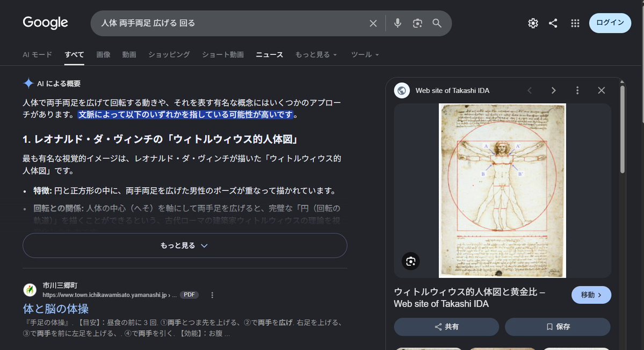Submit search with the magnifier icon

(x=437, y=24)
